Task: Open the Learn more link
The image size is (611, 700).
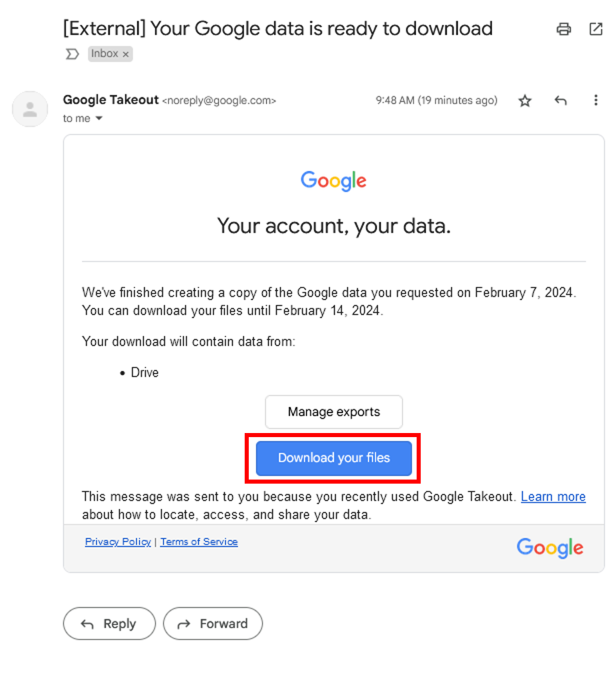Action: coord(553,496)
